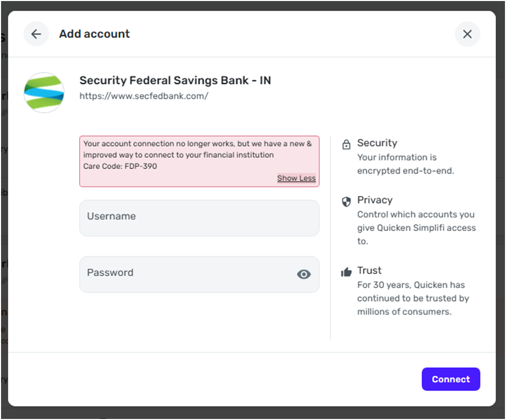Click the Security Federal Savings Bank logo
The height and width of the screenshot is (420, 506).
coord(44,92)
